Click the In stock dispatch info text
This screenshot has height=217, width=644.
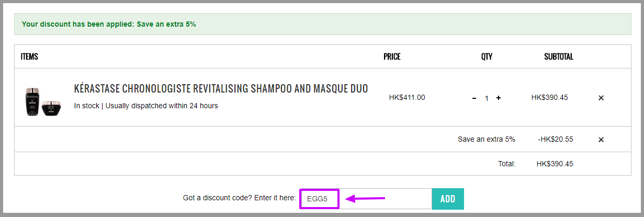pyautogui.click(x=146, y=106)
